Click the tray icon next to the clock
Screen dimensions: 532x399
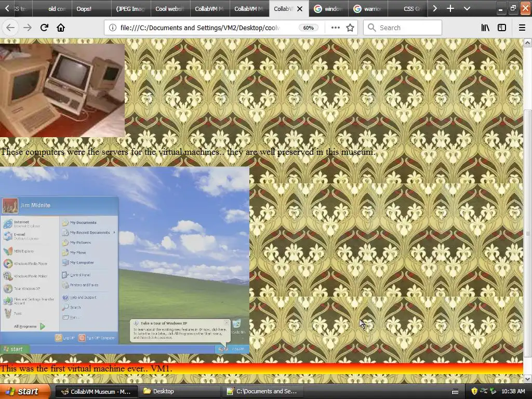pos(493,391)
